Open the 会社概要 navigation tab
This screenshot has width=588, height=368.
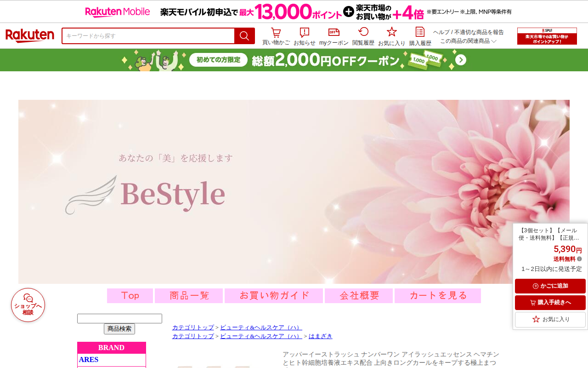[x=359, y=296]
